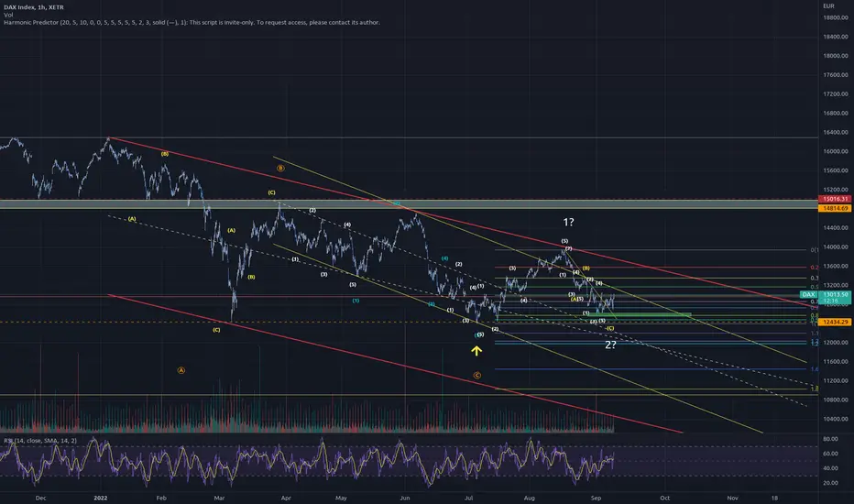This screenshot has height=504, width=854.
Task: Click the 14000.00 price axis label
Action: point(836,247)
